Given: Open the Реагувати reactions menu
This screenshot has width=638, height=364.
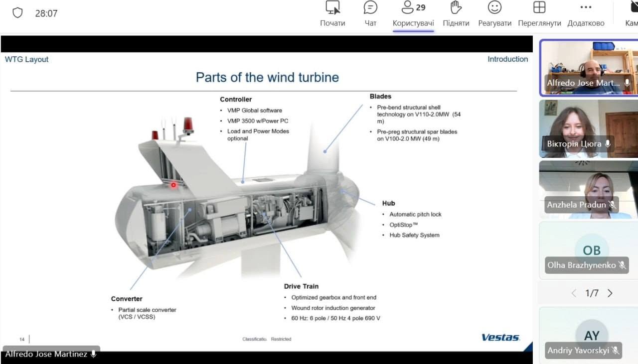Looking at the screenshot, I should click(494, 14).
